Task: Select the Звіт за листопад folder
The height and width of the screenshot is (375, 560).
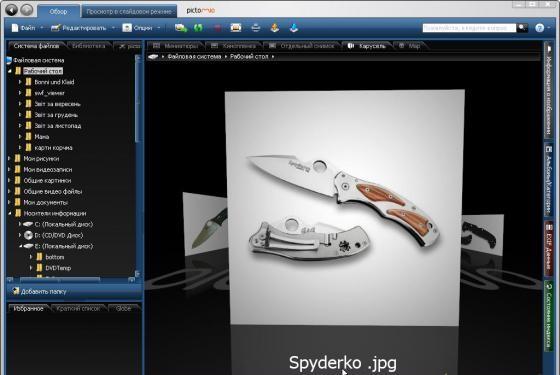Action: tap(58, 126)
